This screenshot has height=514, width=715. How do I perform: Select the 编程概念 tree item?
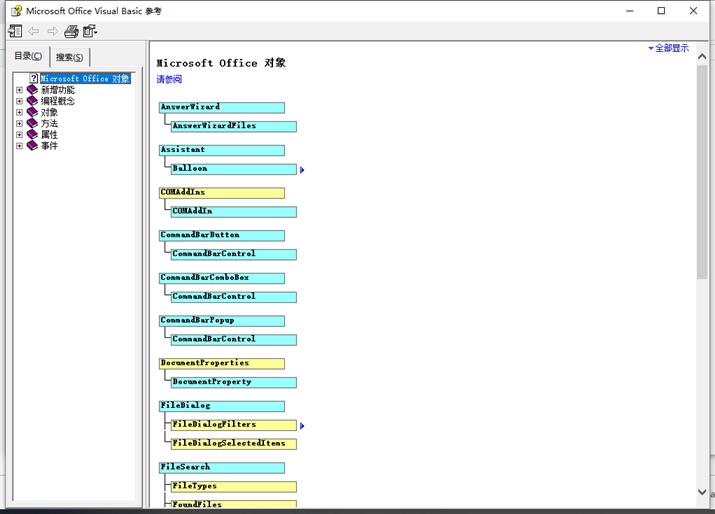[57, 101]
